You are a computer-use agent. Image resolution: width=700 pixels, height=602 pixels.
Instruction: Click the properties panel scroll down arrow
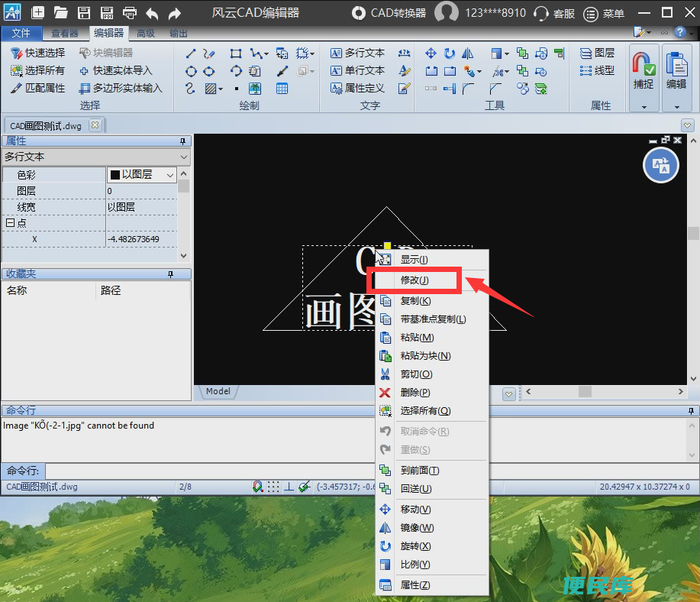183,256
